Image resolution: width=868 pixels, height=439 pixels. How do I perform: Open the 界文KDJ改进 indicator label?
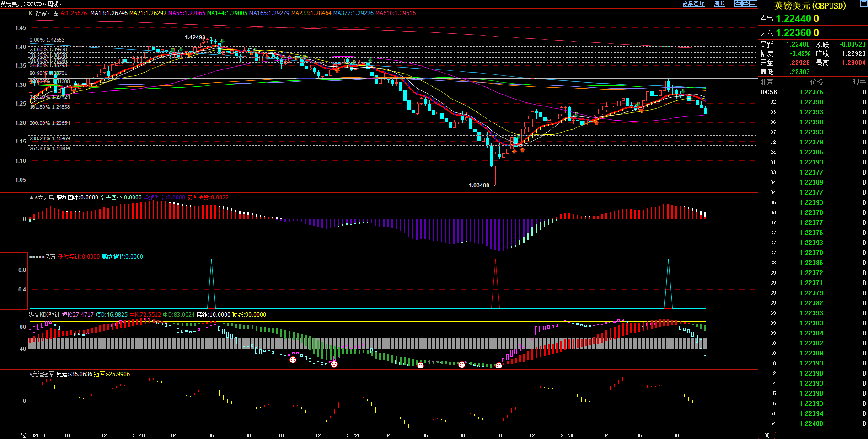44,315
